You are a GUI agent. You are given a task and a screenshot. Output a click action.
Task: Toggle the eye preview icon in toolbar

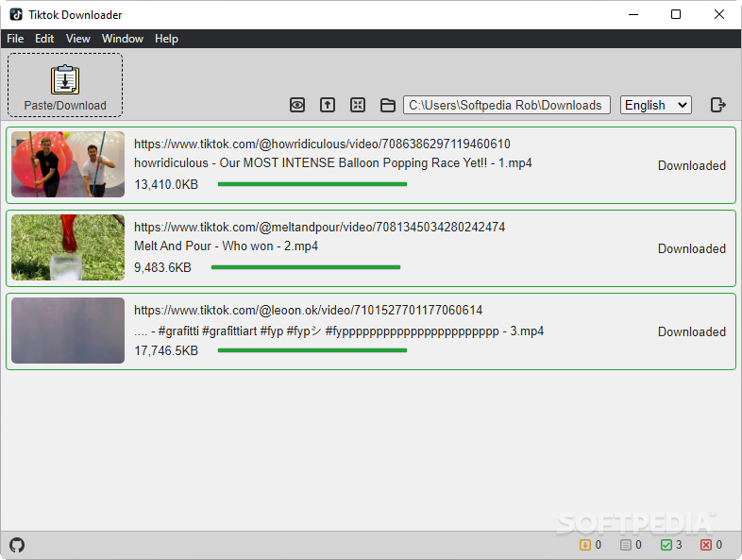(297, 105)
